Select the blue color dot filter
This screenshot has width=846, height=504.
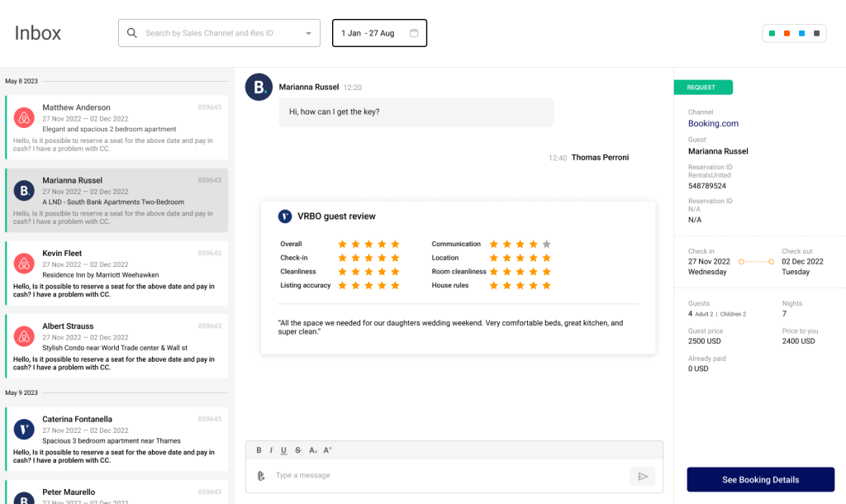tap(801, 33)
